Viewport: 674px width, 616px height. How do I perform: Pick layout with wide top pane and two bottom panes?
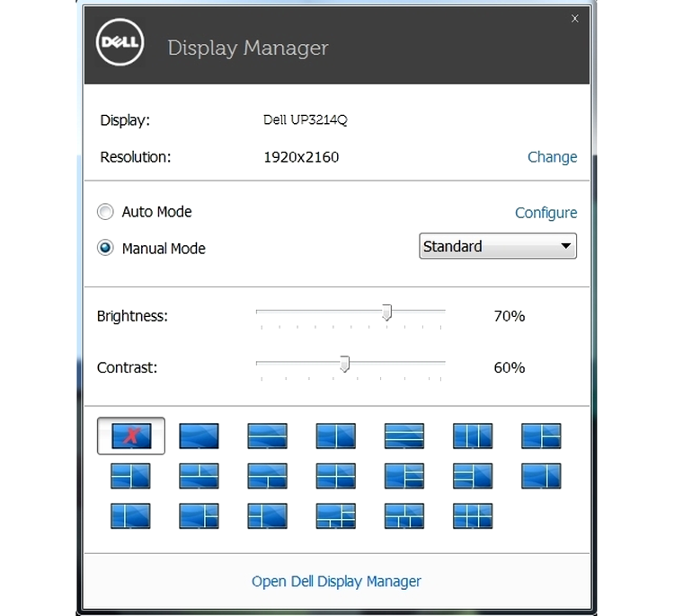click(268, 476)
